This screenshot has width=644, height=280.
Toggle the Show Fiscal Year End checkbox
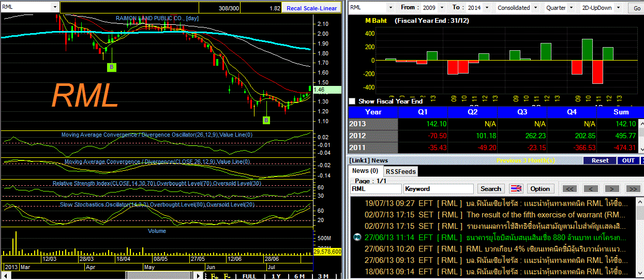point(353,101)
